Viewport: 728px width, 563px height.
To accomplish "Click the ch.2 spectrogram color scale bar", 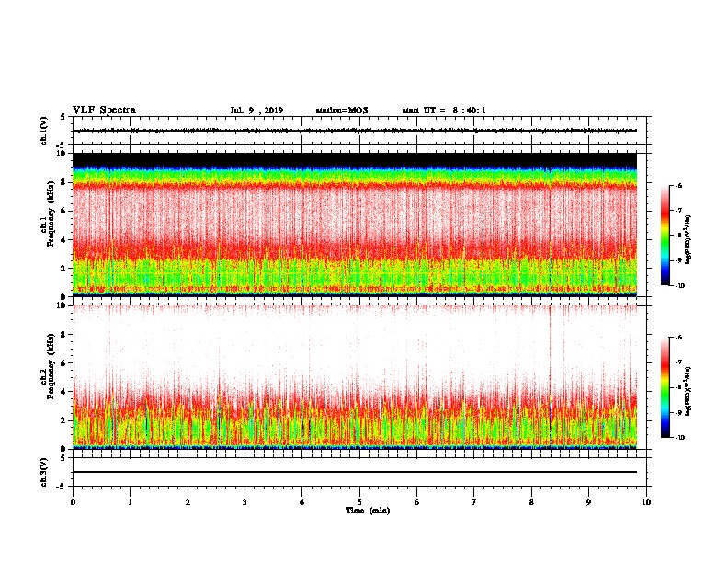I will coord(665,387).
